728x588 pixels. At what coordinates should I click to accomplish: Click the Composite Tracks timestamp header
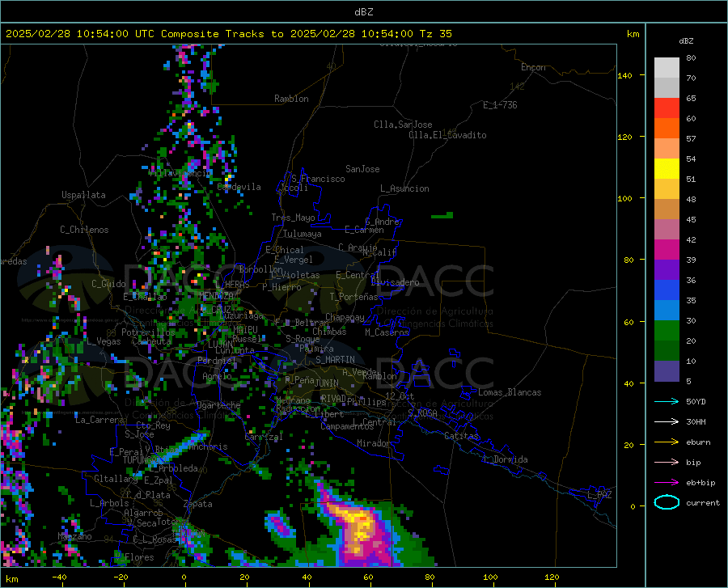(x=228, y=34)
